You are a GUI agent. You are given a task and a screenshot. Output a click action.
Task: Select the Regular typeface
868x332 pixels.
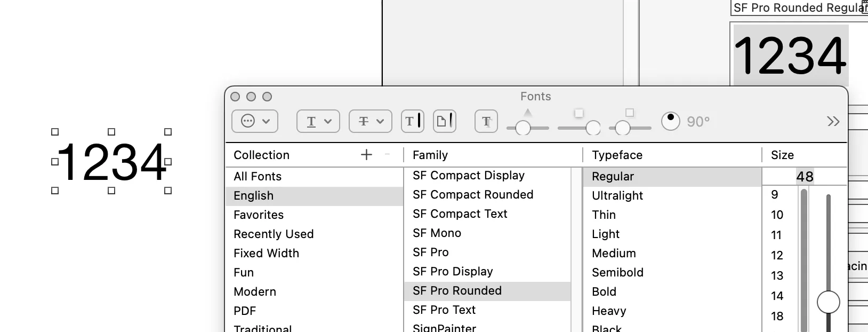pos(672,176)
